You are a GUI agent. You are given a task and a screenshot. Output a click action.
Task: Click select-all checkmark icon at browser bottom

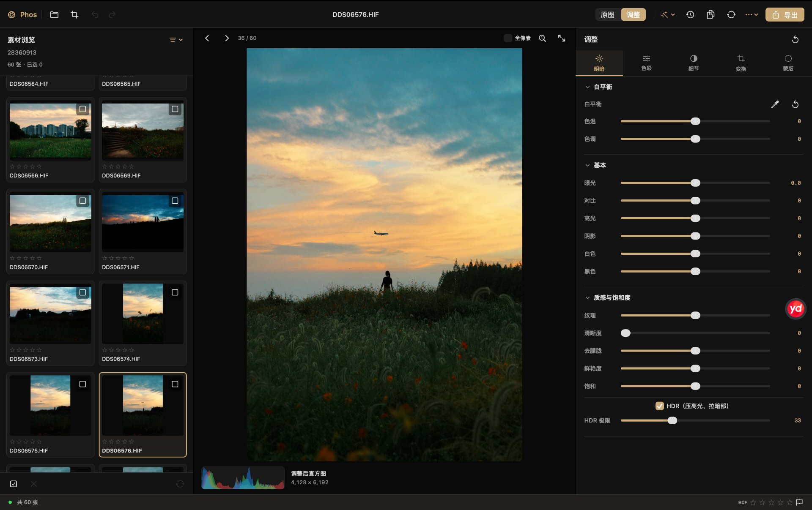pos(14,484)
